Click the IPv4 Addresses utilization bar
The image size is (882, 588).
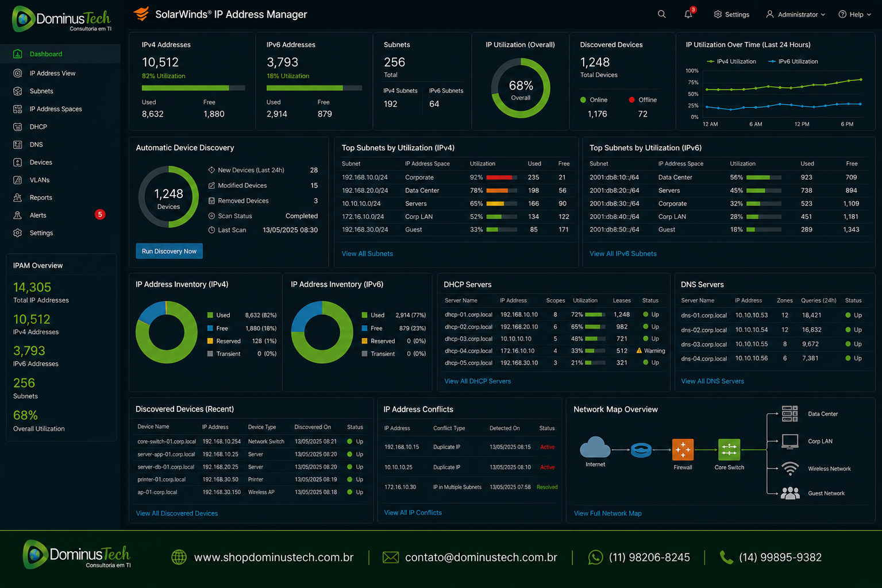pos(194,88)
